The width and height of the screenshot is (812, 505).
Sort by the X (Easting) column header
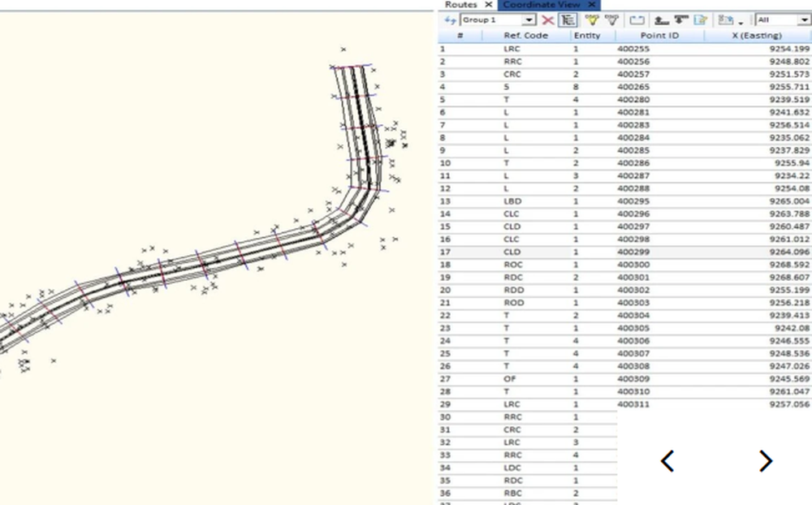pos(757,36)
